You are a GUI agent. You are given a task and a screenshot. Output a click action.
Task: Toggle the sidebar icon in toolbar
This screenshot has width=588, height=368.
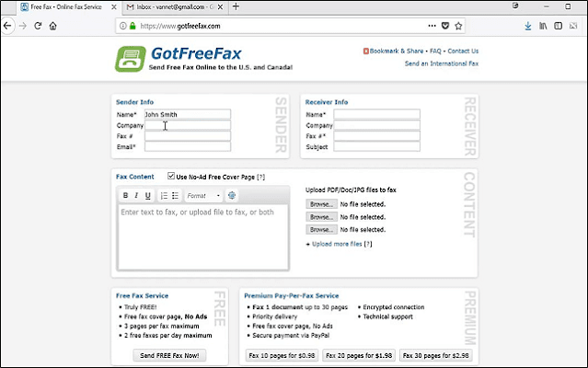tap(558, 26)
